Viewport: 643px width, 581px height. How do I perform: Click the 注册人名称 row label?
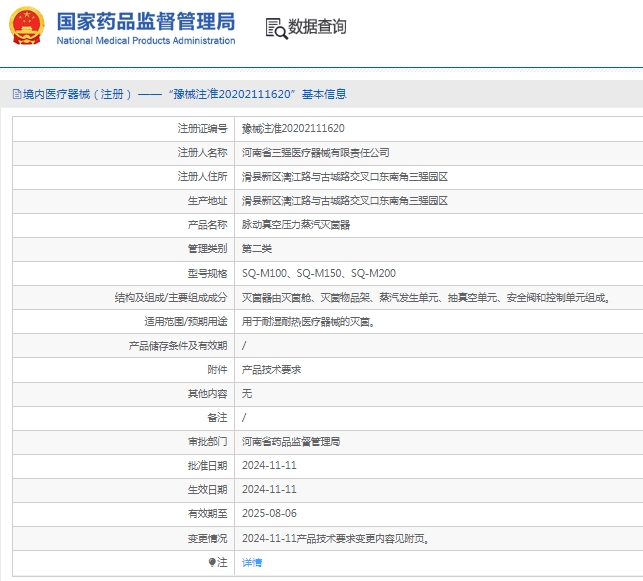point(203,153)
